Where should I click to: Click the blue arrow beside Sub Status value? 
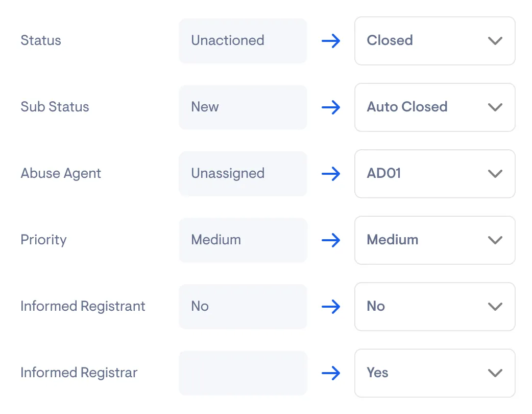point(331,107)
